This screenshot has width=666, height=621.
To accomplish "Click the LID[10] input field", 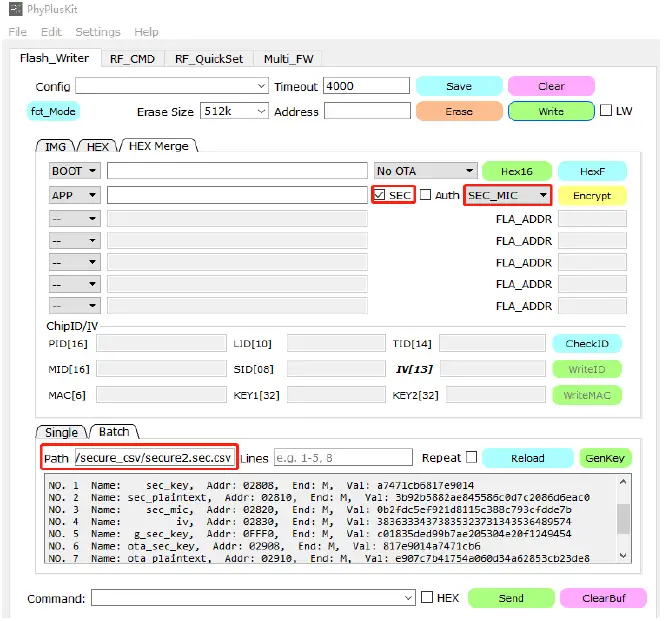I will point(336,343).
